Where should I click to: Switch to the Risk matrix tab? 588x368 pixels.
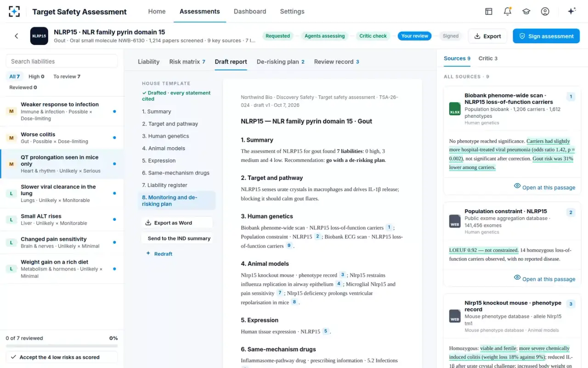187,62
